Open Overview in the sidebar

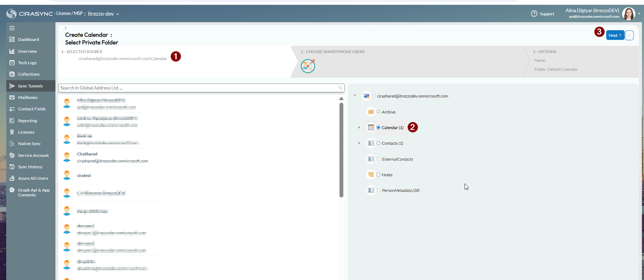click(x=31, y=51)
